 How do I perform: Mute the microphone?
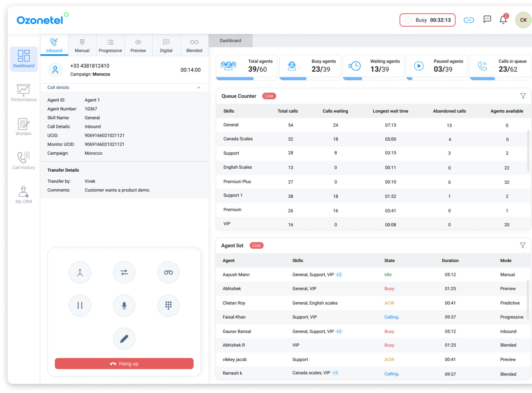[124, 305]
